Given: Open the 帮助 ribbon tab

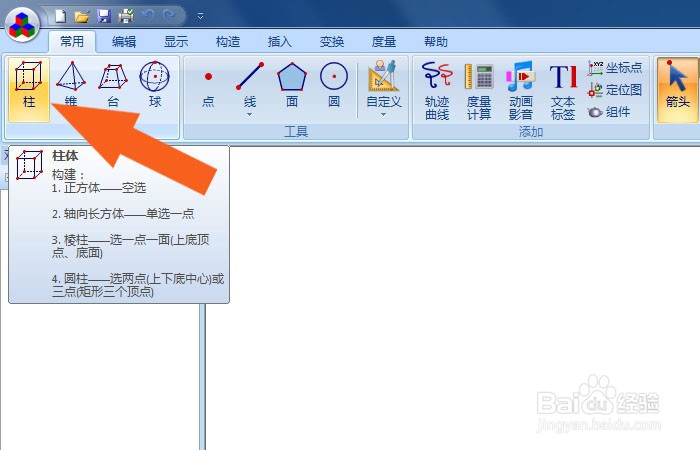Looking at the screenshot, I should [x=436, y=42].
